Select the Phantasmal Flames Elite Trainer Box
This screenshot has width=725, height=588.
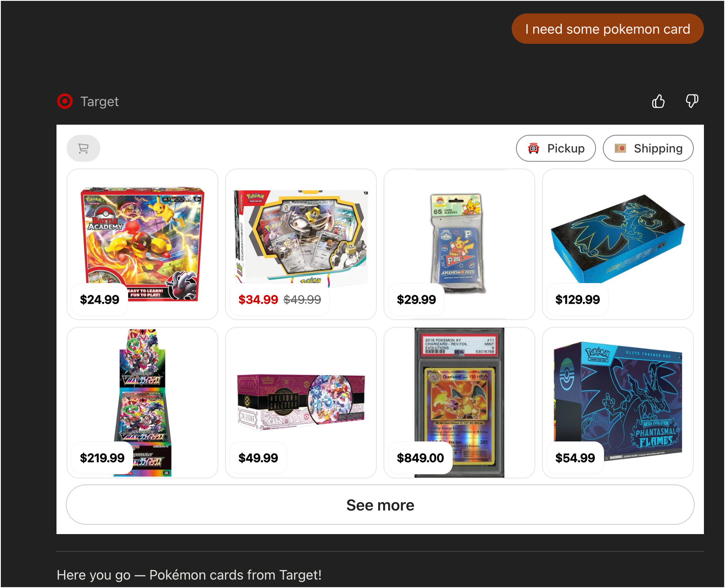coord(618,403)
